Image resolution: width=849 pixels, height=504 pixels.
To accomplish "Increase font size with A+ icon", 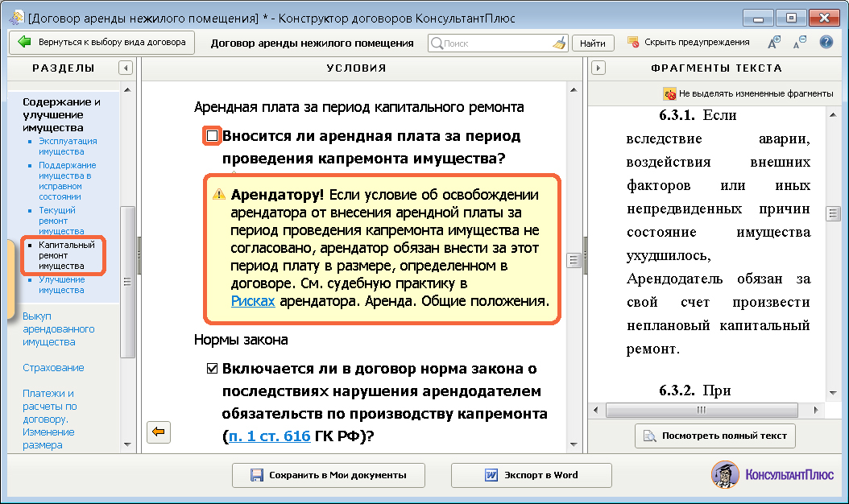I will tap(774, 42).
